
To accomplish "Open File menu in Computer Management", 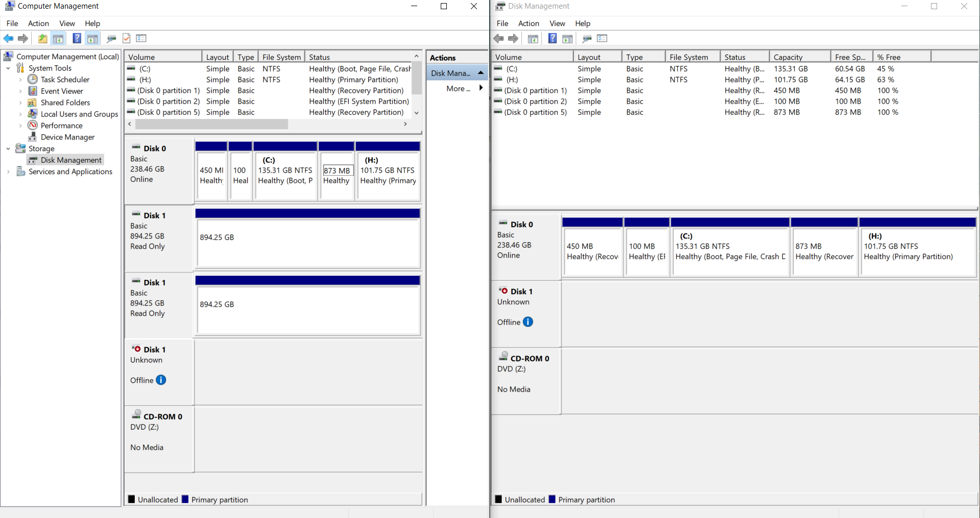I will tap(12, 23).
